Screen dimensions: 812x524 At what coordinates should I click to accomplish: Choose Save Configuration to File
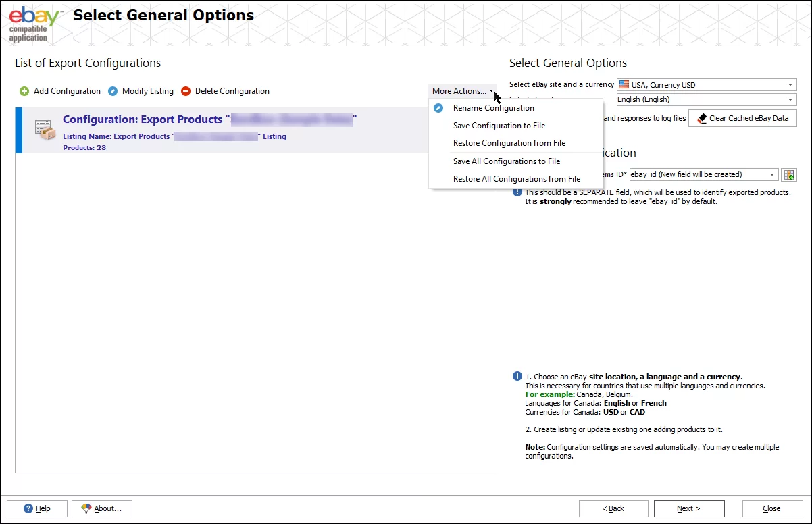(499, 126)
